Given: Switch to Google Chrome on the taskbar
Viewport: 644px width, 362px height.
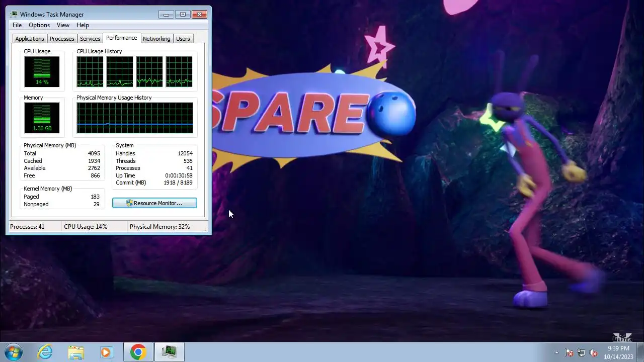Looking at the screenshot, I should tap(138, 352).
